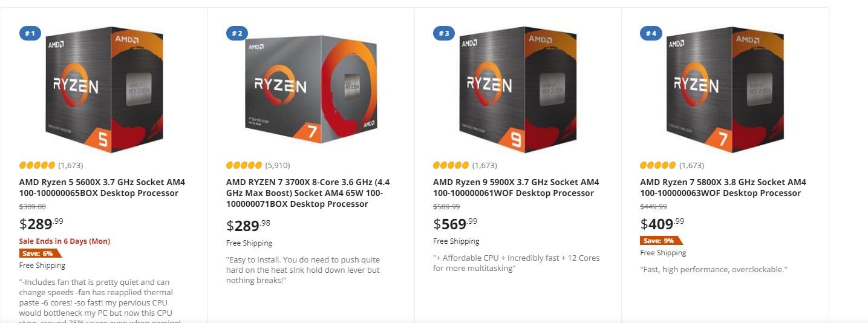
Task: Click the AMD Ryzen 5 5600X title link
Action: [x=102, y=188]
